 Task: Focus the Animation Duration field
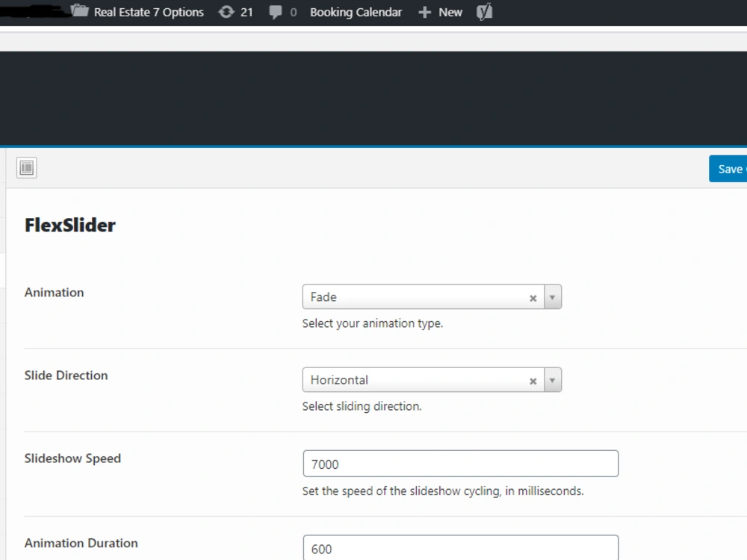[461, 547]
